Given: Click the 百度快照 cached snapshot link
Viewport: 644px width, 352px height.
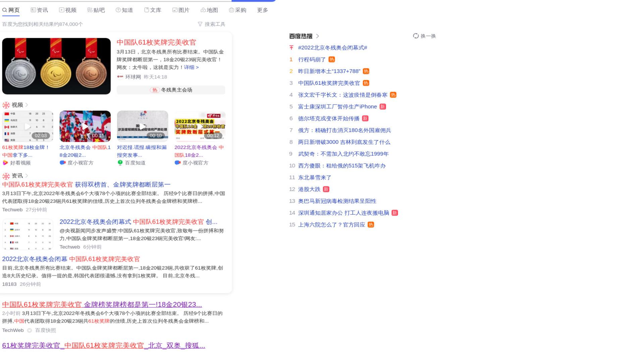Looking at the screenshot, I should (46, 330).
